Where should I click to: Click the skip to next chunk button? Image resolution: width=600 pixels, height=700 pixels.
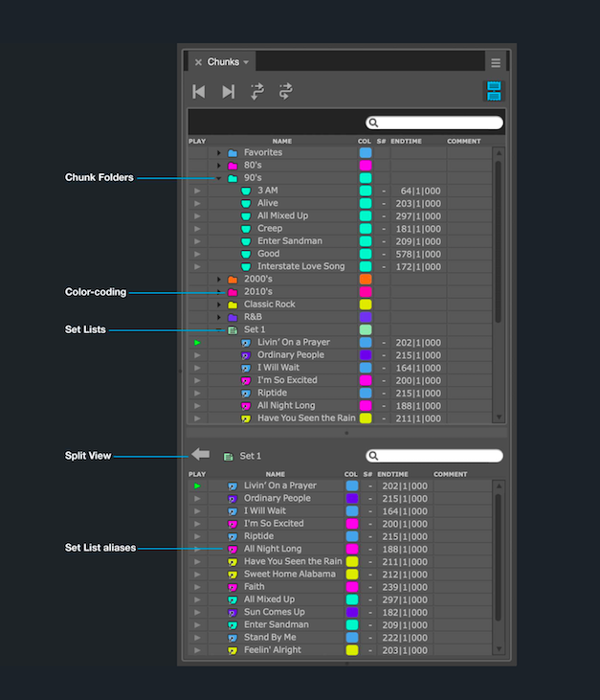tap(228, 92)
